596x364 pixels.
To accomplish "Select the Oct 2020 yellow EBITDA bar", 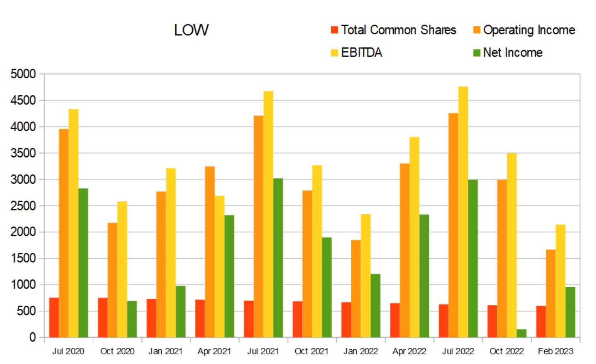I will pyautogui.click(x=122, y=269).
